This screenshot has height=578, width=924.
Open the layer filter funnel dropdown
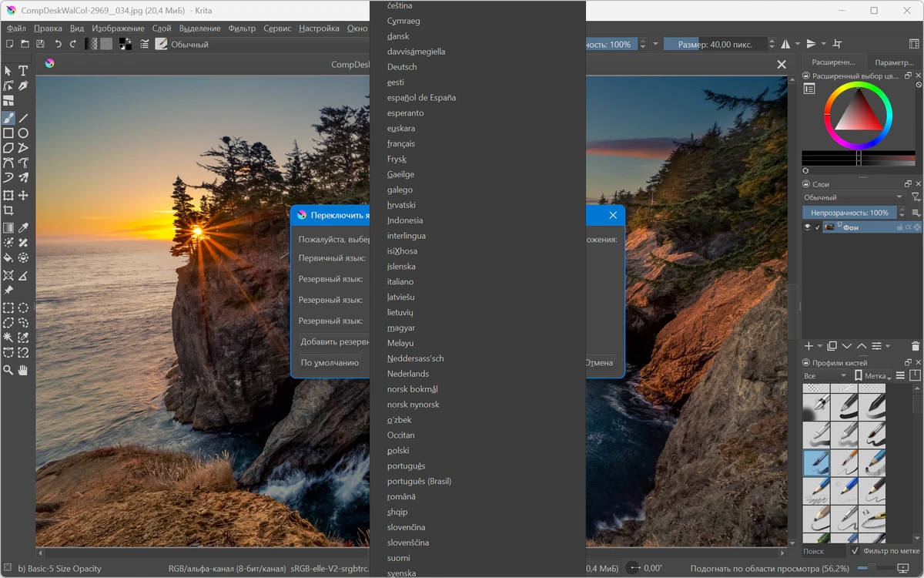coord(916,197)
